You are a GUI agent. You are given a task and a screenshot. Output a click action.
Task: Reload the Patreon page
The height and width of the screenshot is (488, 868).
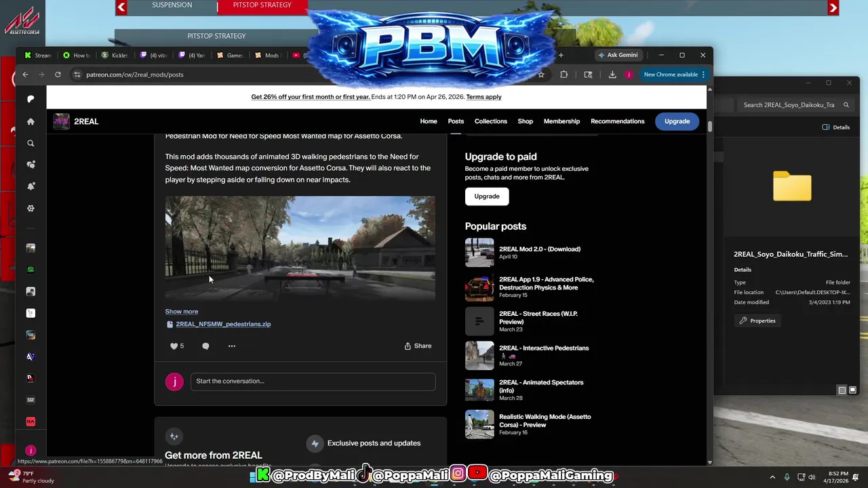[x=58, y=75]
